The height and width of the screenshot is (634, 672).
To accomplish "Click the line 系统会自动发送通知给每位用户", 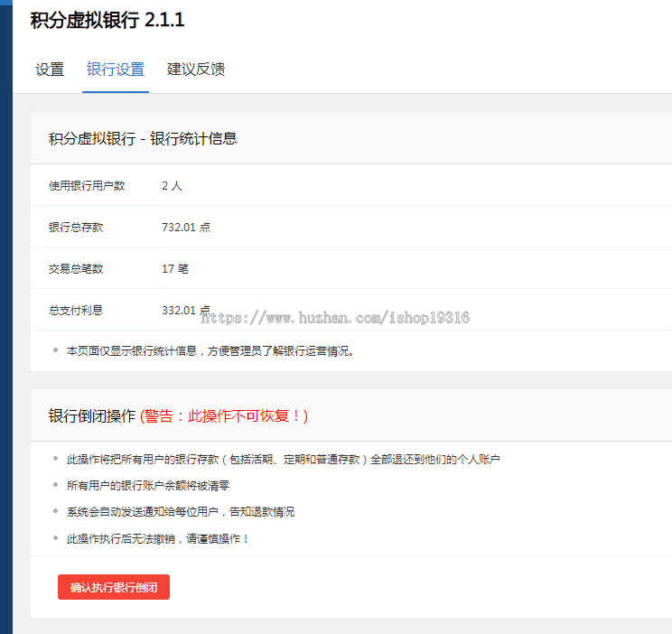I will [x=181, y=512].
